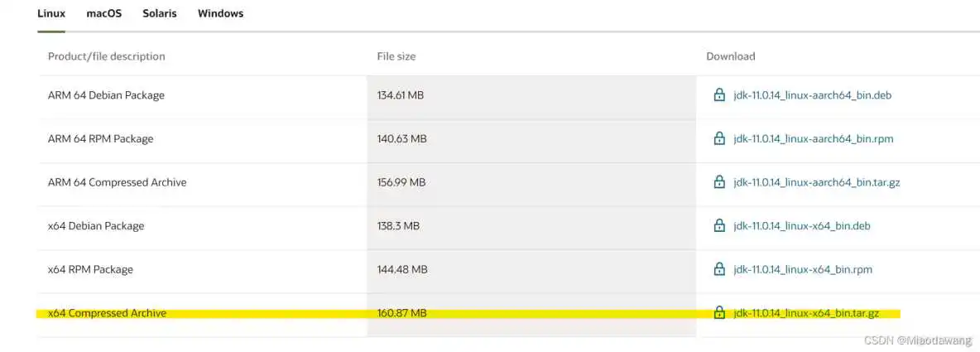Switch to the macOS tab
This screenshot has width=980, height=352.
103,14
